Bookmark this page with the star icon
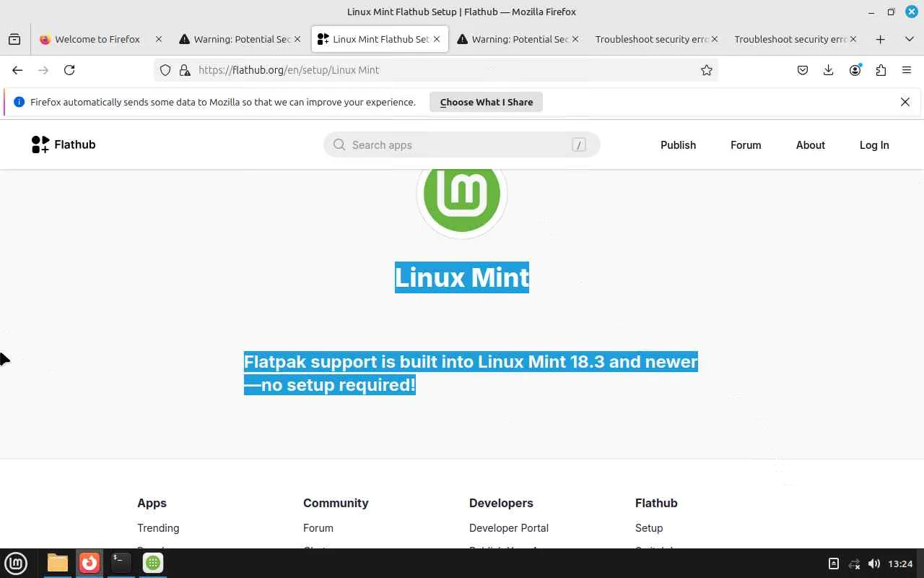Image resolution: width=924 pixels, height=578 pixels. point(707,70)
